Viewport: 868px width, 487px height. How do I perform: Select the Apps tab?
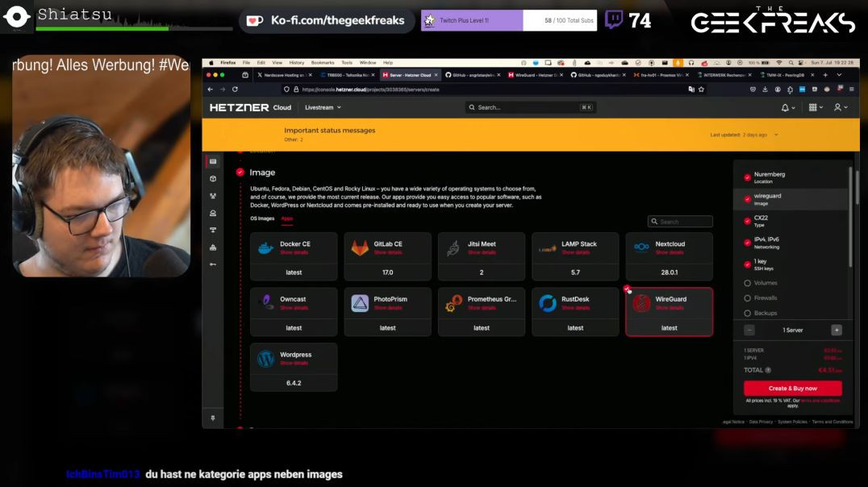pos(286,219)
